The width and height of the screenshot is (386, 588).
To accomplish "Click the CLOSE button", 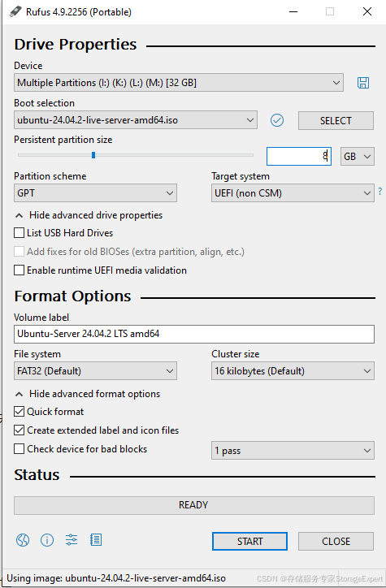I will click(336, 542).
